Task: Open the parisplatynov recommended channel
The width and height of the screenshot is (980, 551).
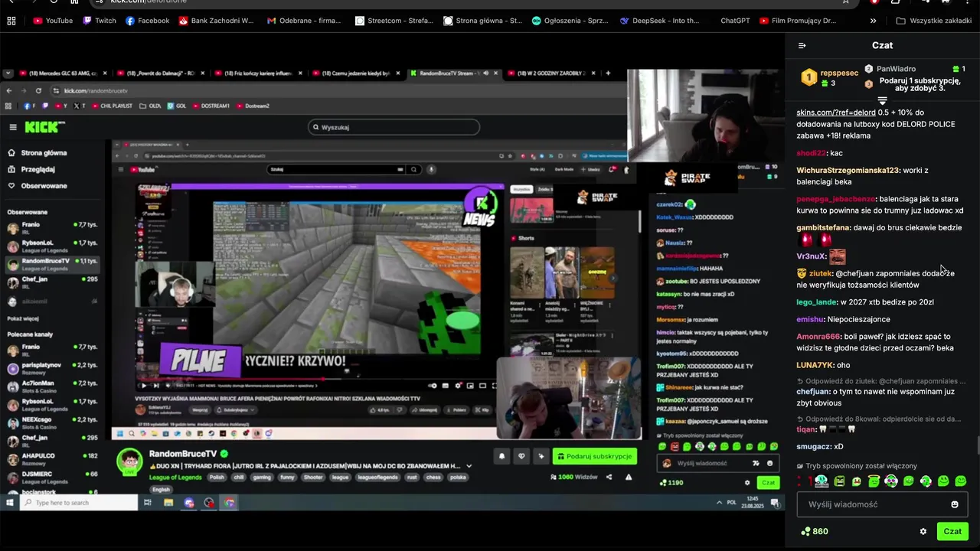Action: (x=52, y=368)
